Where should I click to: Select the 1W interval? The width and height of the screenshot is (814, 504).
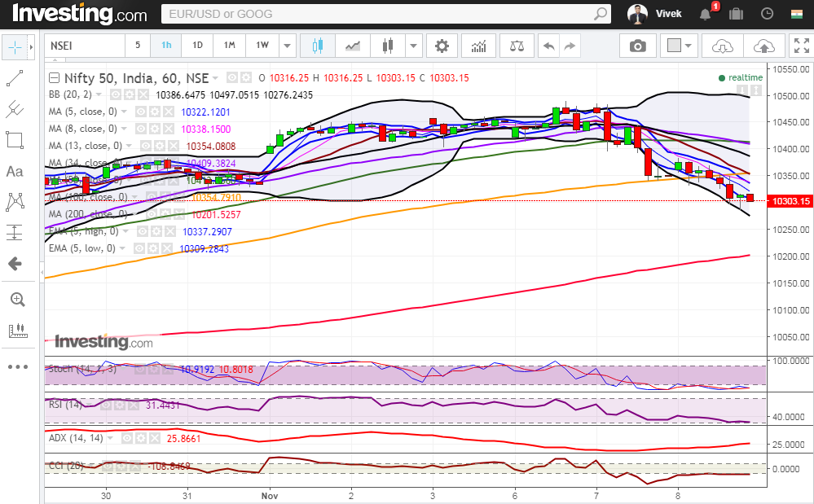tap(262, 46)
